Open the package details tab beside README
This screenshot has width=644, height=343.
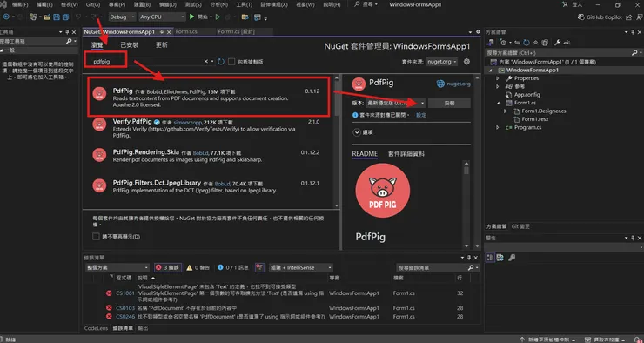click(x=406, y=153)
